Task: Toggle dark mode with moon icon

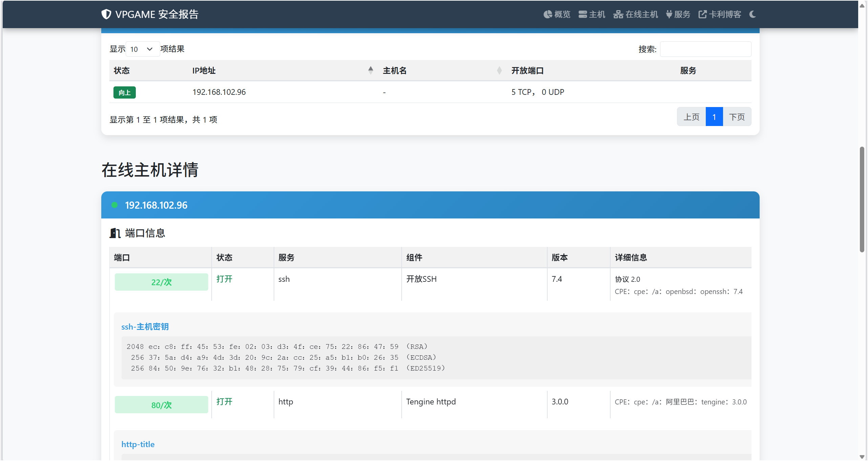Action: coord(753,14)
